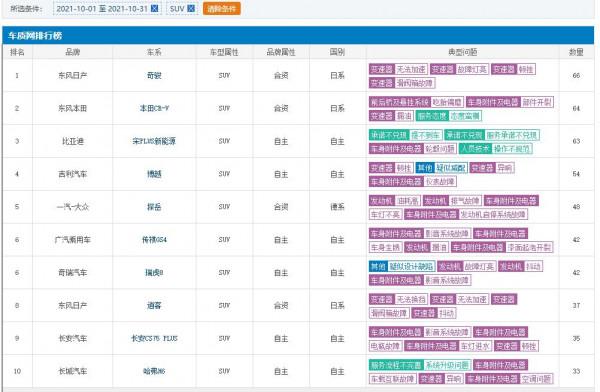Select 东风日产 brand in the 奇骏 row
The width and height of the screenshot is (600, 392).
(73, 75)
